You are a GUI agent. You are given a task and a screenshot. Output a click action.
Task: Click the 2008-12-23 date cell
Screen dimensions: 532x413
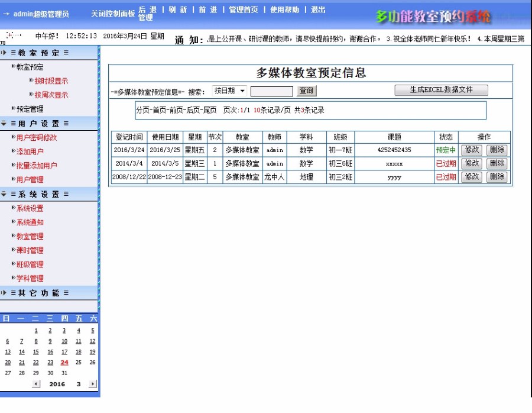pyautogui.click(x=165, y=177)
